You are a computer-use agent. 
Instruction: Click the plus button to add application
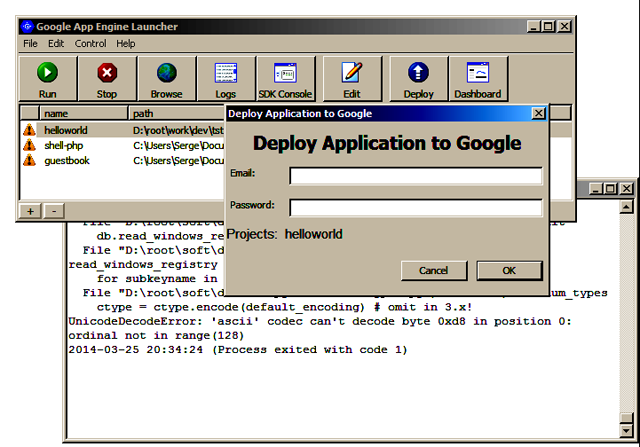click(x=30, y=211)
